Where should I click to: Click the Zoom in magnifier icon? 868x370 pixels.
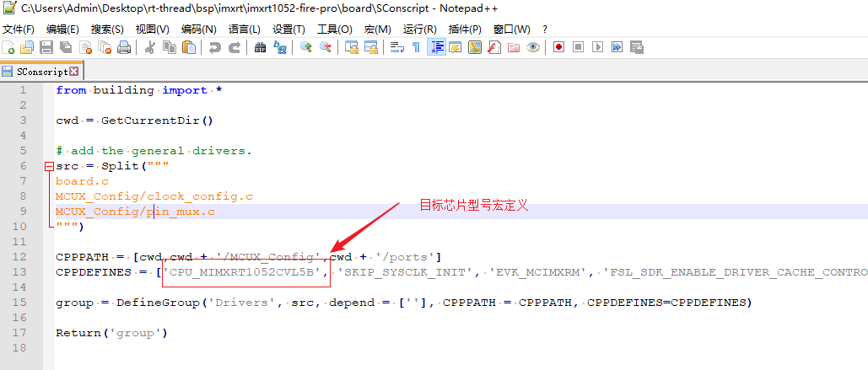pyautogui.click(x=305, y=48)
